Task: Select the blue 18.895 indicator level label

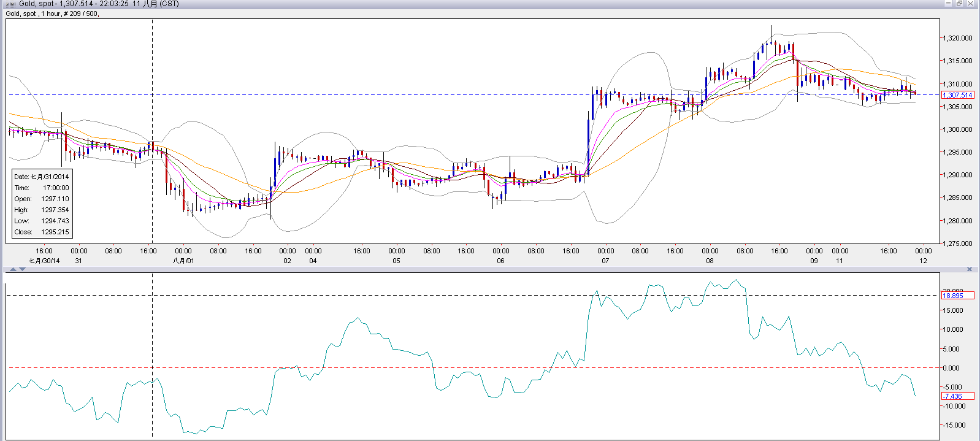Action: [x=953, y=296]
